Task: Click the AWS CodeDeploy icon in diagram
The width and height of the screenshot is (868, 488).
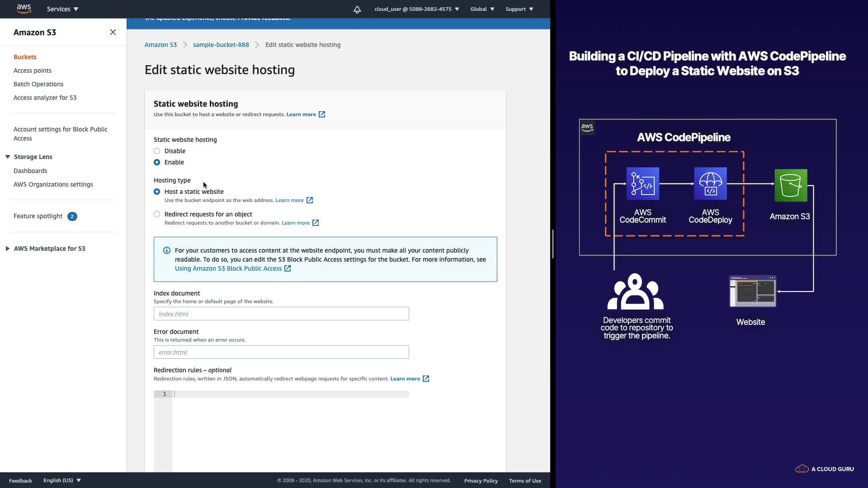Action: 710,183
